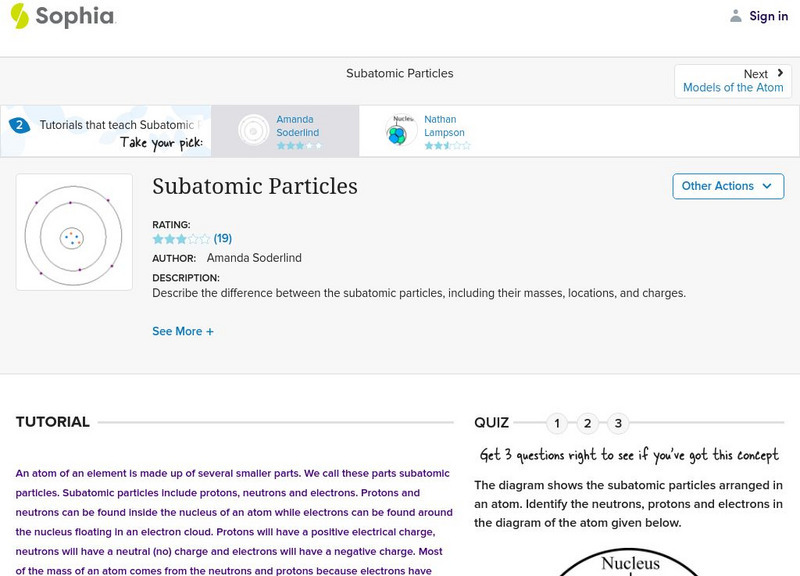Screen dimensions: 800x576
Task: Open Nathan Lampson's tutorial link
Action: [x=444, y=126]
